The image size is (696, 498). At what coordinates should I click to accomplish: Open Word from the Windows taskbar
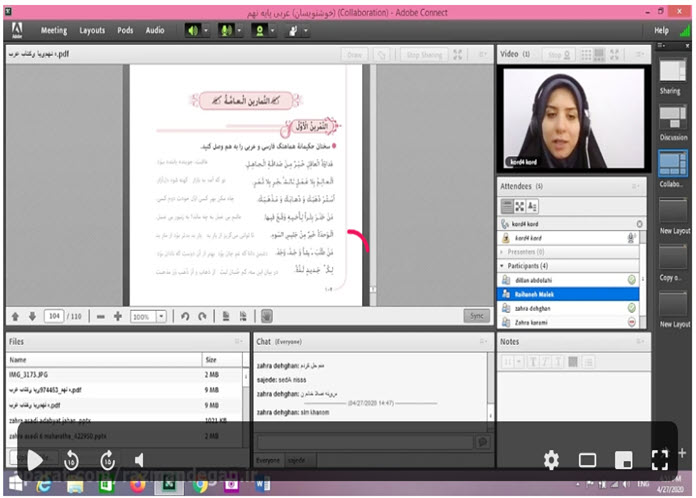(x=262, y=485)
